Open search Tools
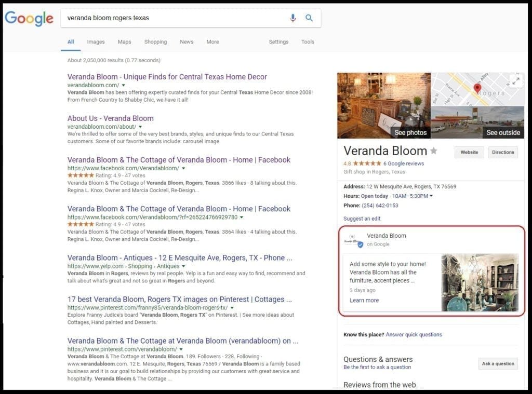Viewport: 532px width, 394px height. [x=308, y=42]
